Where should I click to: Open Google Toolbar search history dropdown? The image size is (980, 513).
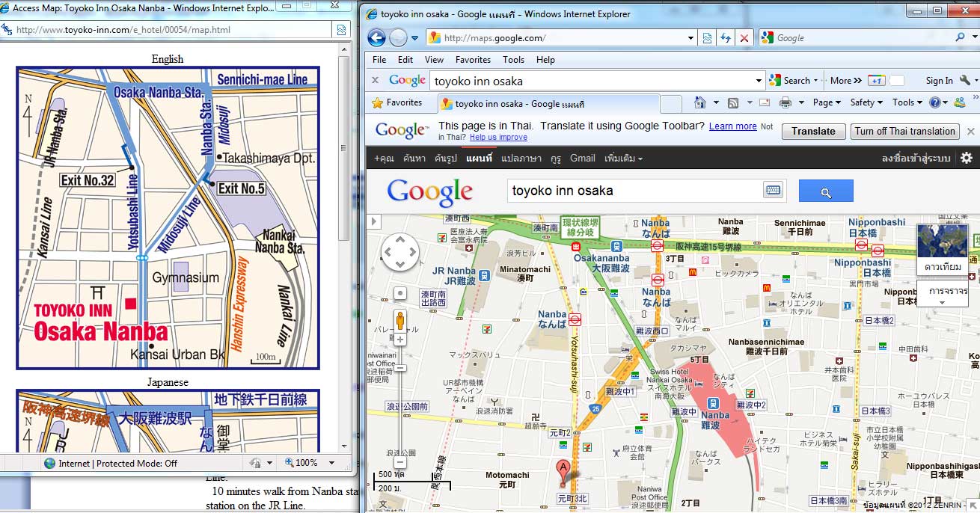pos(759,81)
